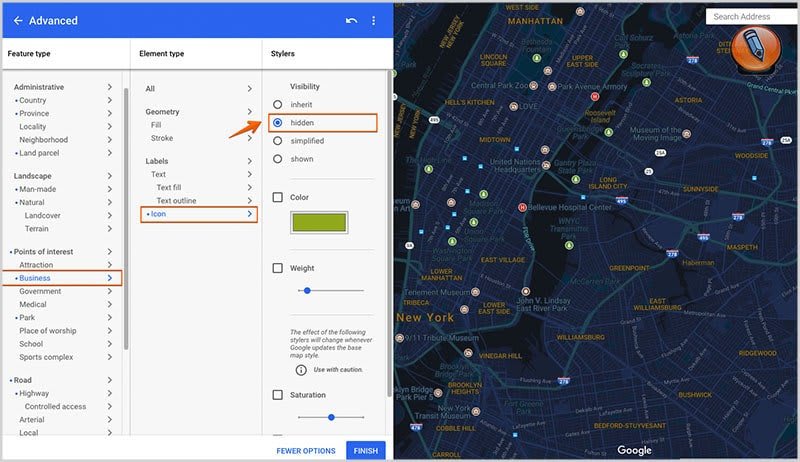Open the three-dot overflow menu

click(x=373, y=20)
